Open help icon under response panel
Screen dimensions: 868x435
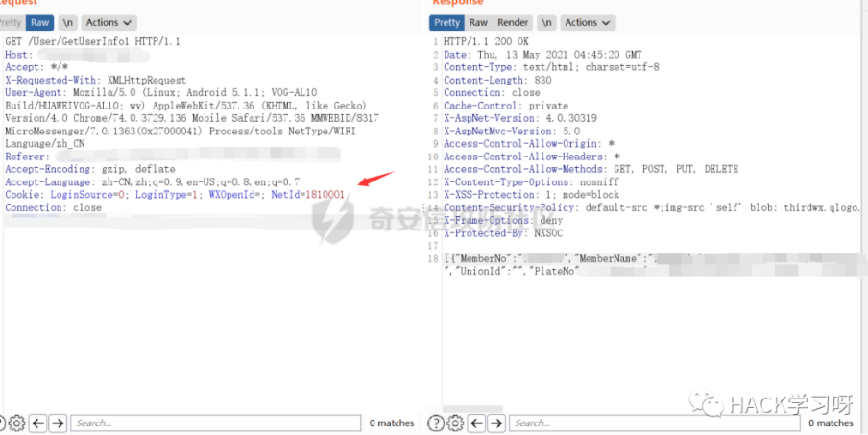tap(437, 423)
